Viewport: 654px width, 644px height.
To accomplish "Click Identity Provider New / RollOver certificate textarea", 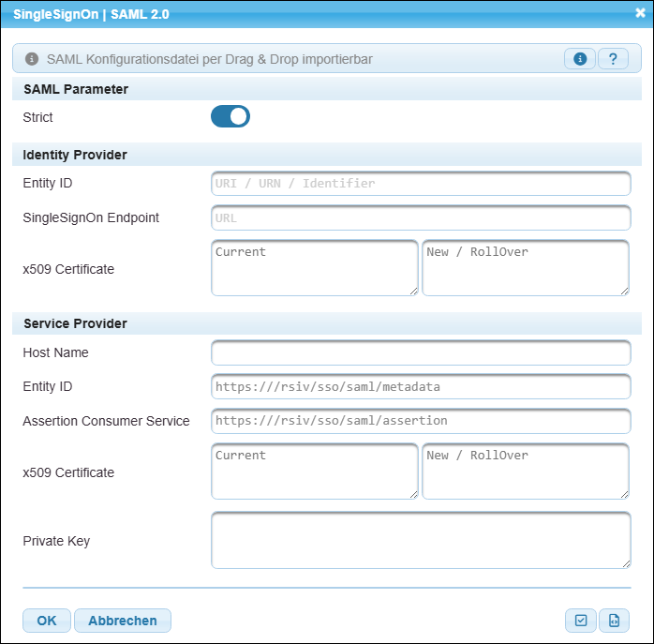I will [526, 268].
